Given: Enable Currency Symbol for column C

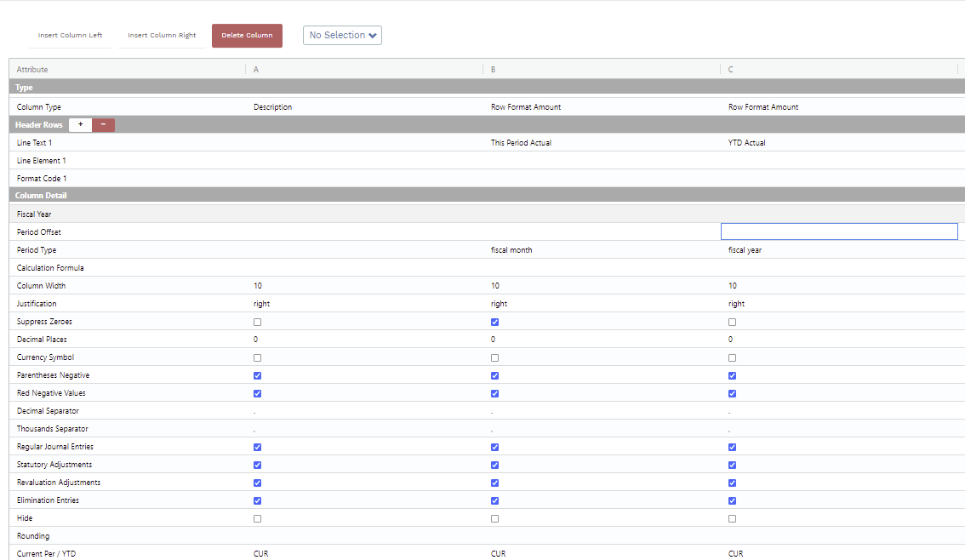Looking at the screenshot, I should [733, 358].
